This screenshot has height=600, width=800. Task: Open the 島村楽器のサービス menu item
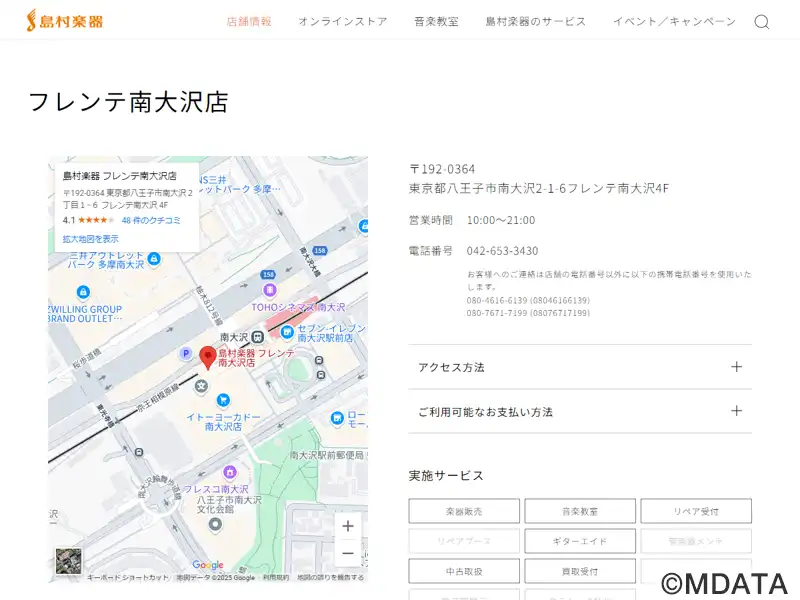pyautogui.click(x=536, y=21)
